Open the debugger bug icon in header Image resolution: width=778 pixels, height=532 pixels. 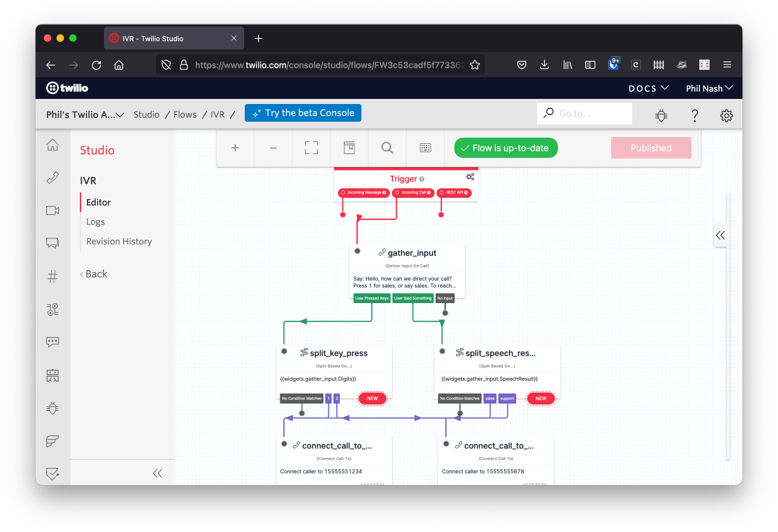[x=661, y=115]
